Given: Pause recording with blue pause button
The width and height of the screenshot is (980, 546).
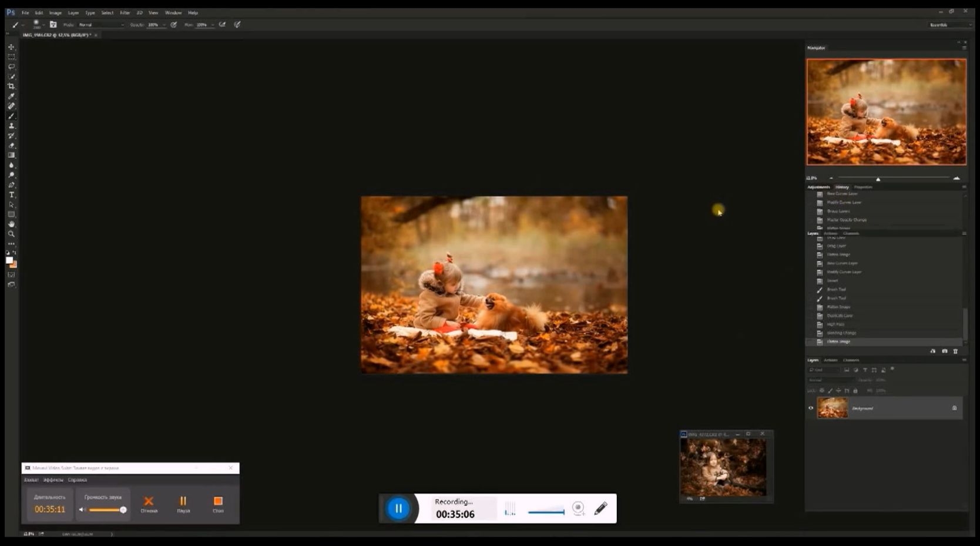Looking at the screenshot, I should 398,508.
